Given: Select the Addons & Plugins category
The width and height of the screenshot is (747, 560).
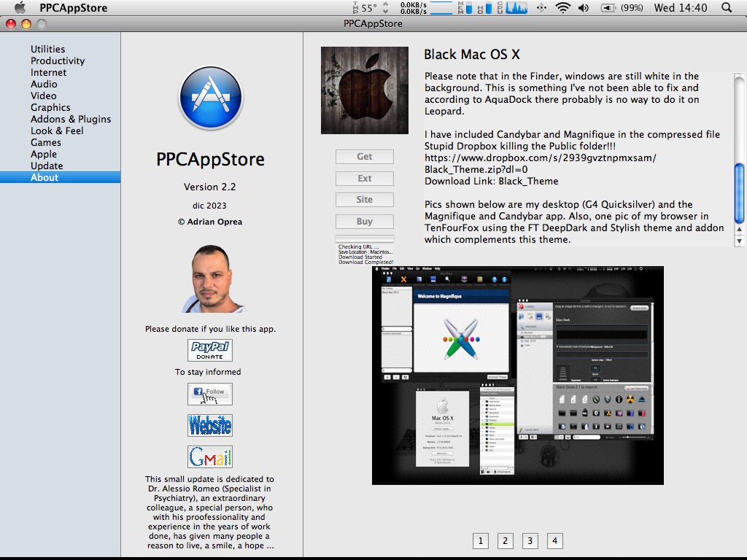Looking at the screenshot, I should (x=71, y=119).
